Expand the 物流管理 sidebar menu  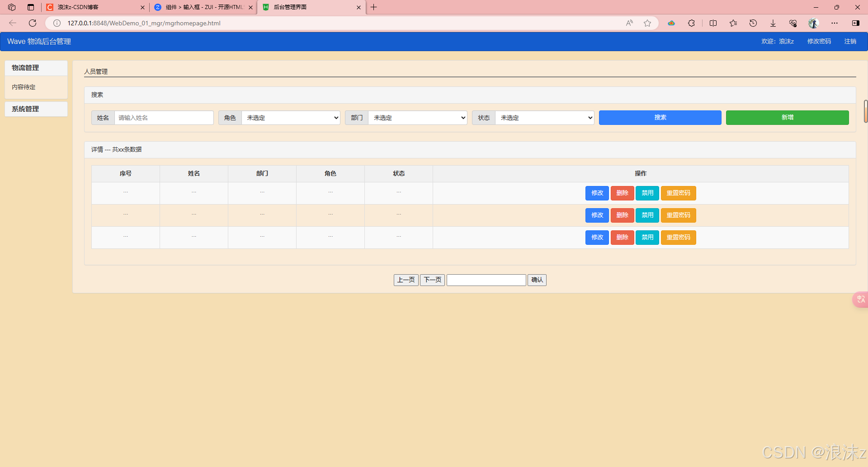(36, 68)
